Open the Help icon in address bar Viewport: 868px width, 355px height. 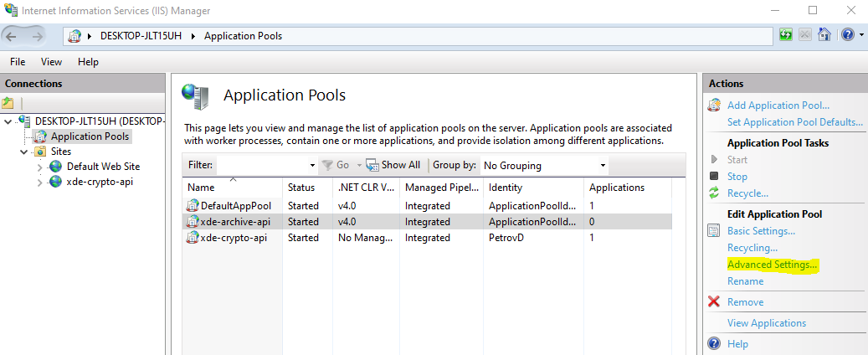pyautogui.click(x=848, y=35)
